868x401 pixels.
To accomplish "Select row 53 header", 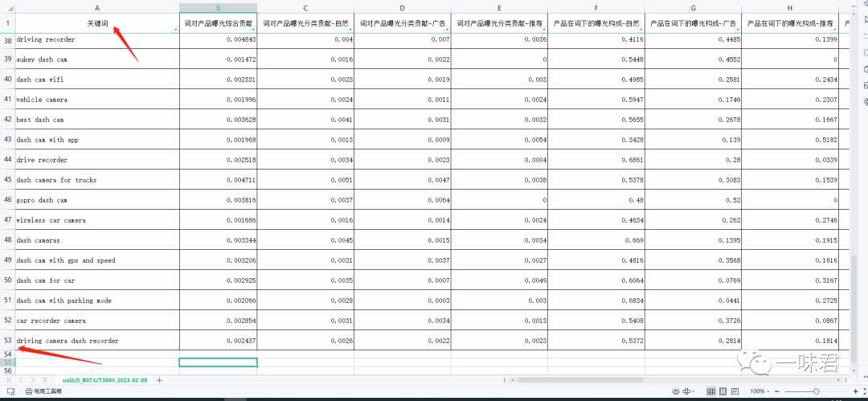I will [x=8, y=340].
